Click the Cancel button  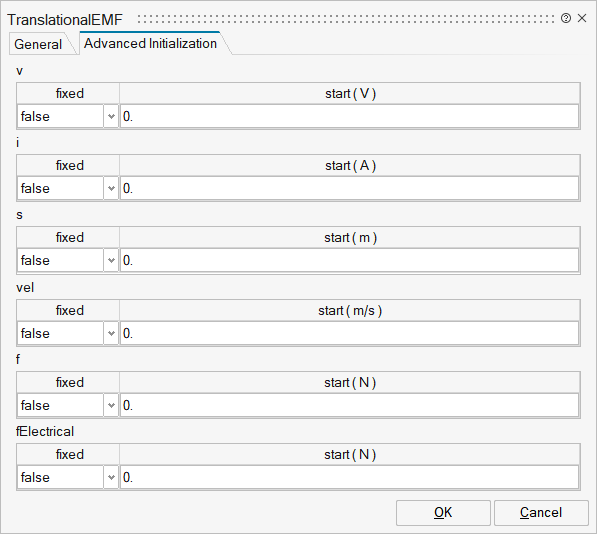[541, 513]
